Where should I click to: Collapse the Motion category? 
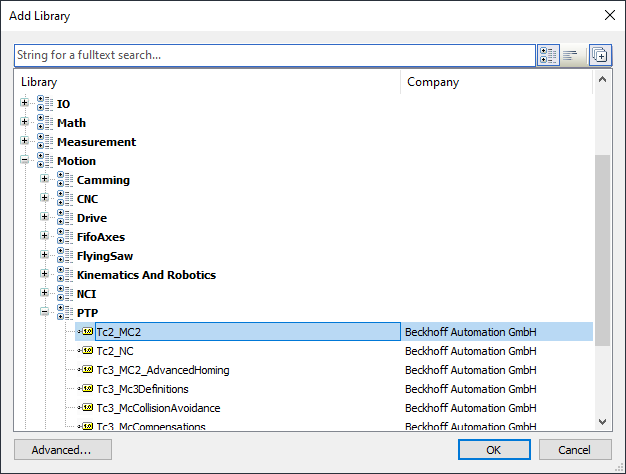tap(24, 160)
